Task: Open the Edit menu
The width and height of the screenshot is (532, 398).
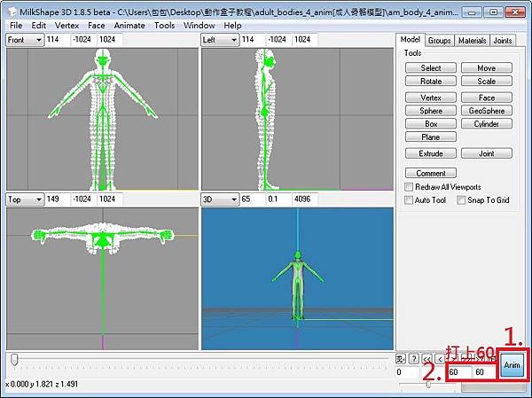Action: (39, 26)
